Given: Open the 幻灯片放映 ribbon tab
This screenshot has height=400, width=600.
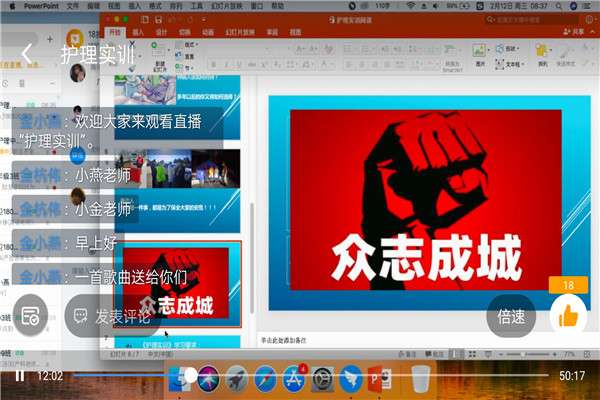Looking at the screenshot, I should [240, 32].
